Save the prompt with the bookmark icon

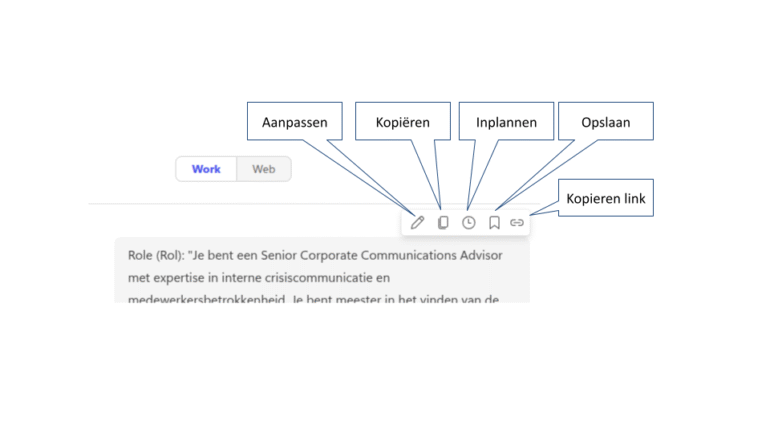(x=494, y=222)
